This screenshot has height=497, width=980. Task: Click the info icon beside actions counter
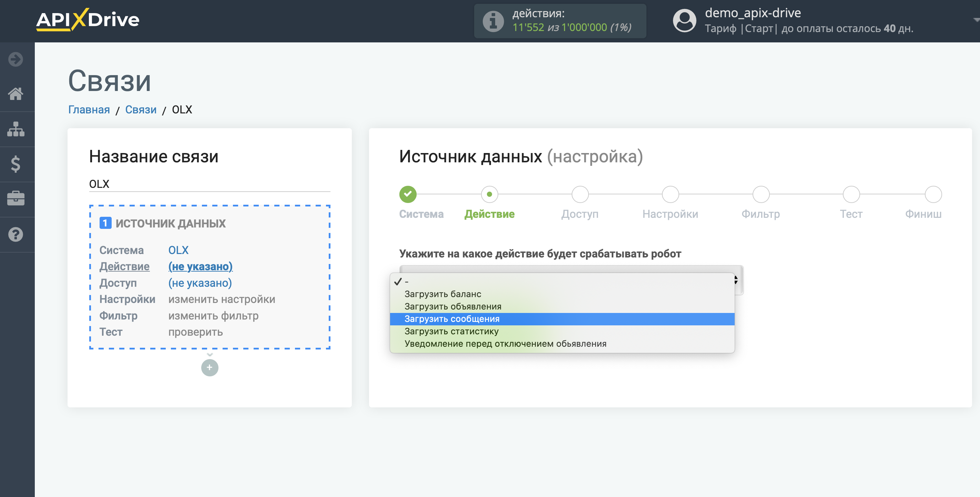(493, 21)
